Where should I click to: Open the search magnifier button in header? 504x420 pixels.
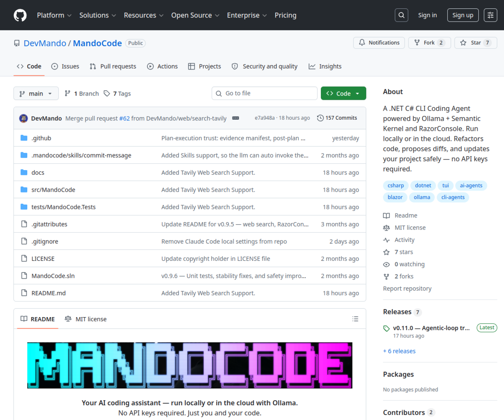click(x=401, y=15)
